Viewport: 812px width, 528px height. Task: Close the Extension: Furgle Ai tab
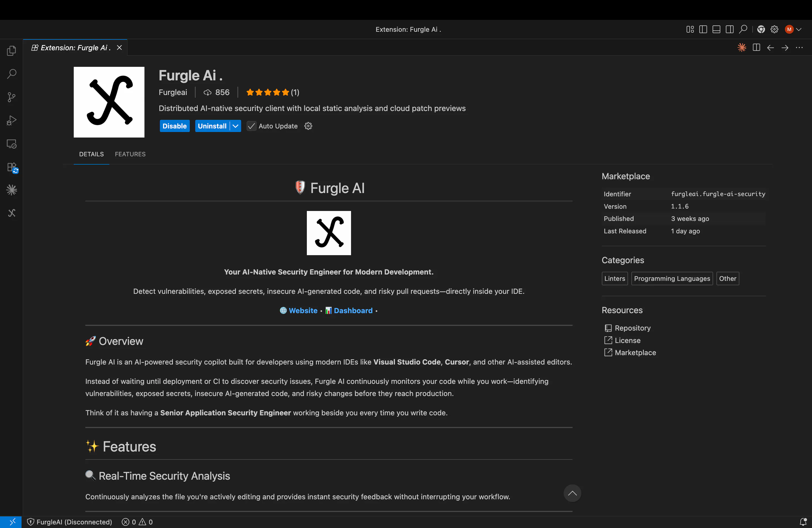tap(119, 47)
